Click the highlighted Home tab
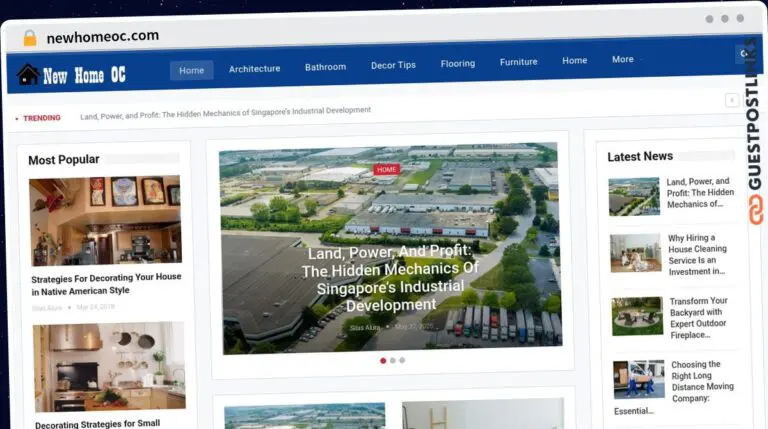 [191, 70]
